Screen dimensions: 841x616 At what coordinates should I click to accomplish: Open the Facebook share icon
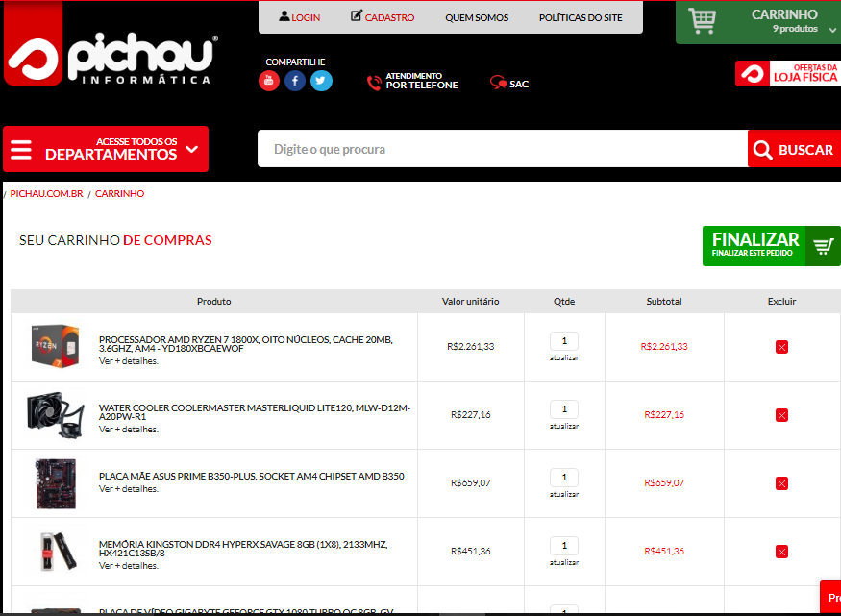click(x=295, y=81)
